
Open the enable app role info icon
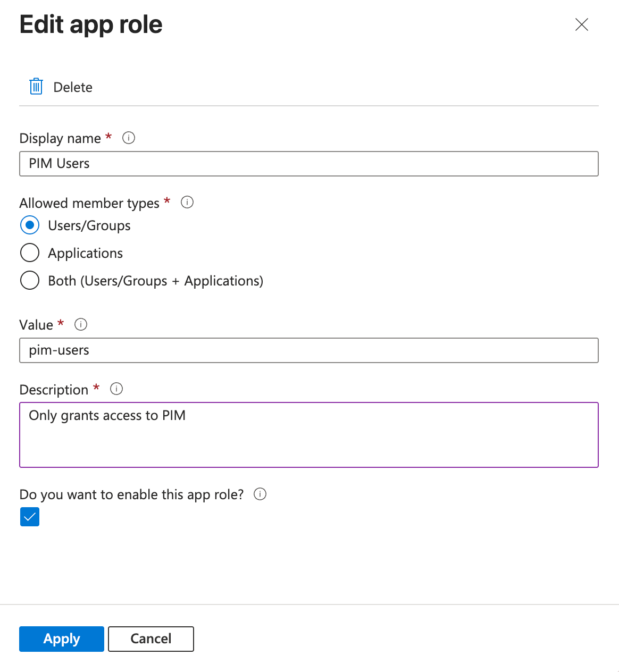click(260, 494)
